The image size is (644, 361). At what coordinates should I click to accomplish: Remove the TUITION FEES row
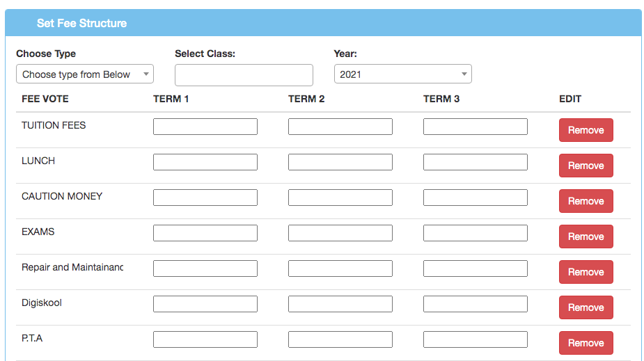click(586, 130)
